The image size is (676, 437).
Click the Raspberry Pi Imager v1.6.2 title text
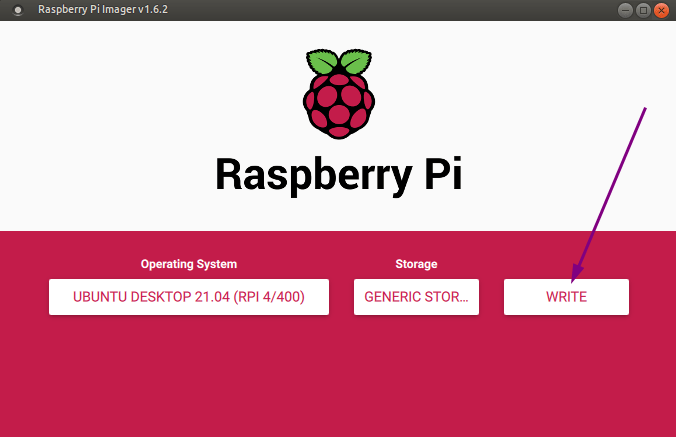[x=103, y=9]
